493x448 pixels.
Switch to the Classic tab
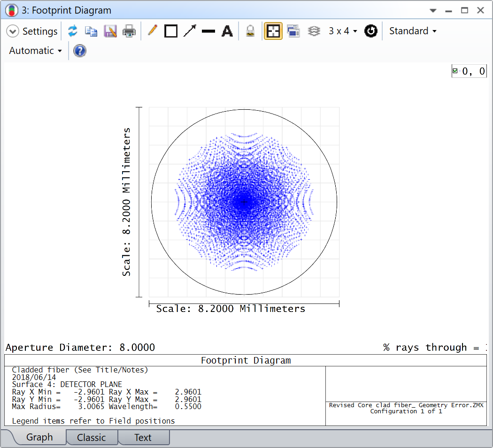pos(92,437)
